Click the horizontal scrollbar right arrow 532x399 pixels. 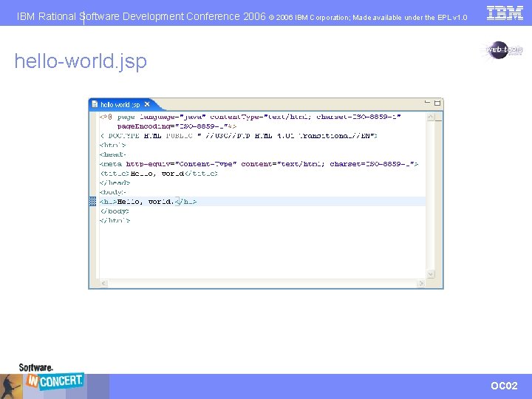pos(421,283)
